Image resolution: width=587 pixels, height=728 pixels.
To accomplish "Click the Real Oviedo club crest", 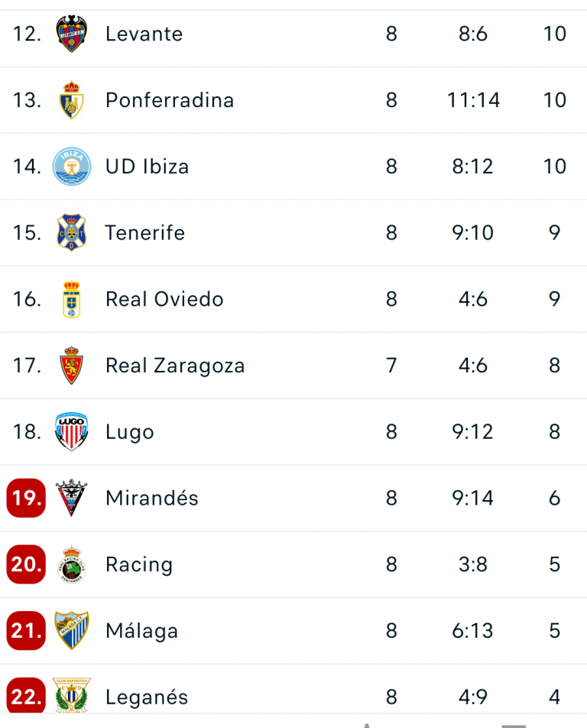I will [72, 299].
